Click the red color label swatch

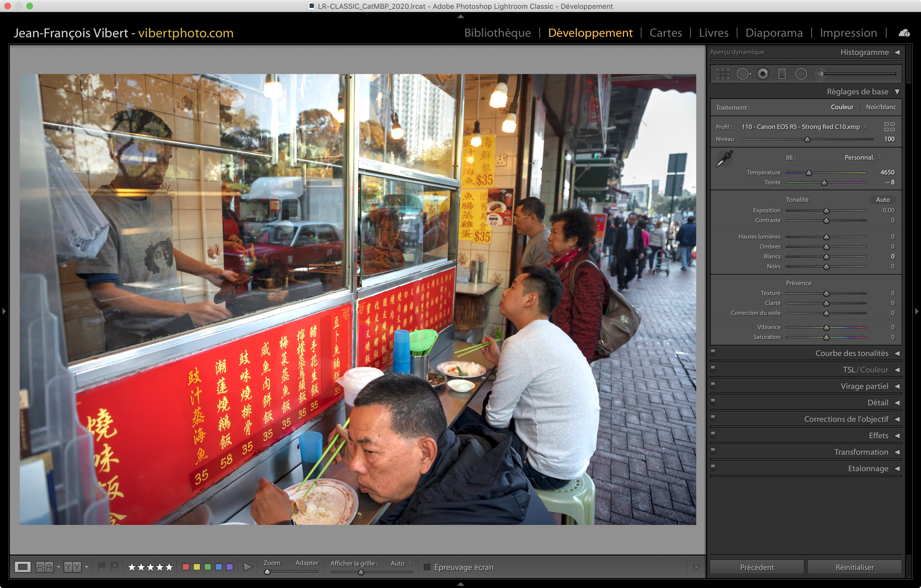coord(186,567)
